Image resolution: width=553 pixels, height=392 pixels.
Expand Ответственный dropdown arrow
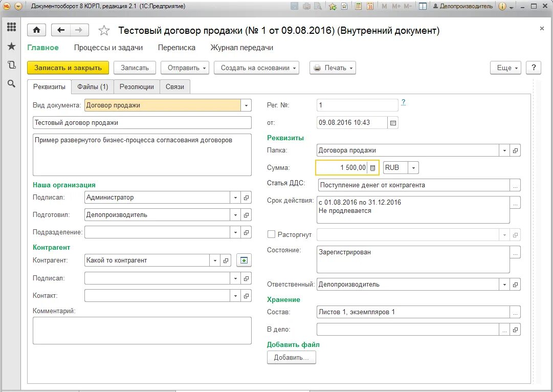tap(504, 285)
